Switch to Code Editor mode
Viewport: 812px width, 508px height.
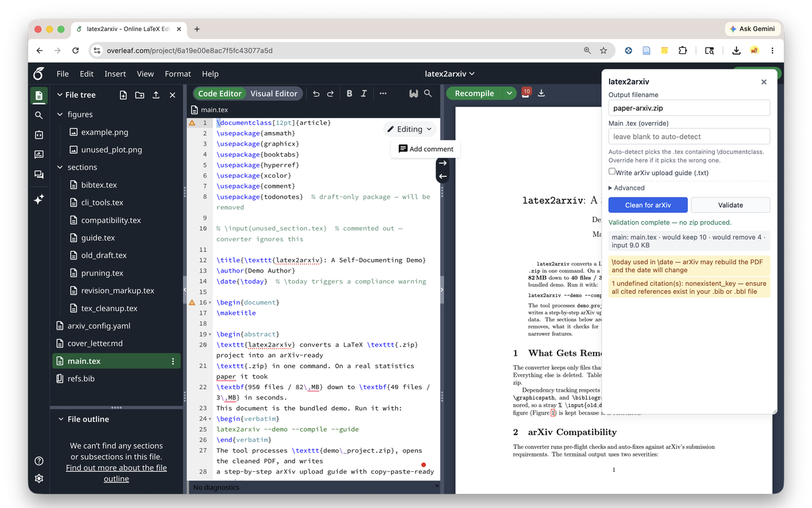coord(219,93)
